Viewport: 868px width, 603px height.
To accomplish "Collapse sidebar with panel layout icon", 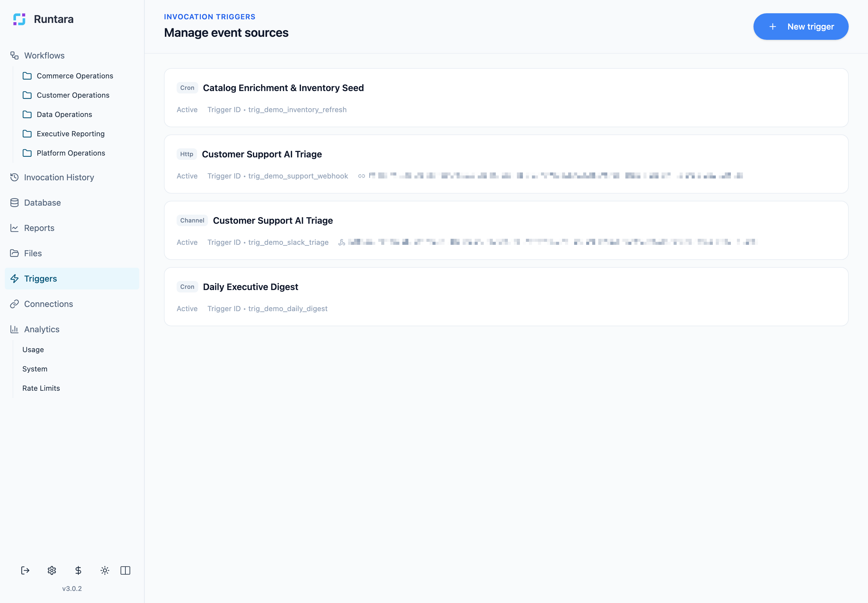I will coord(125,570).
